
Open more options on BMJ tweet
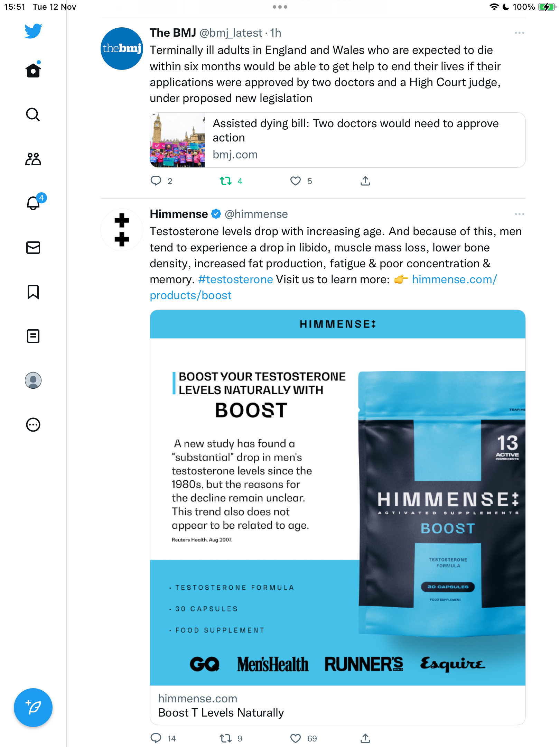point(519,33)
